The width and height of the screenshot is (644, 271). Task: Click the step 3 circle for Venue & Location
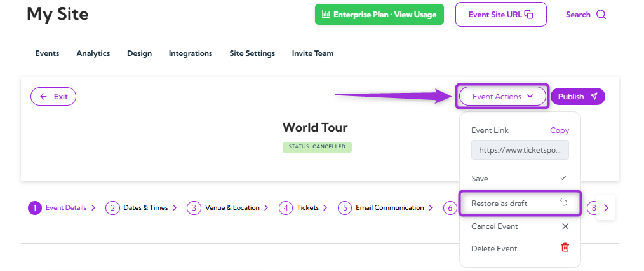(x=194, y=207)
